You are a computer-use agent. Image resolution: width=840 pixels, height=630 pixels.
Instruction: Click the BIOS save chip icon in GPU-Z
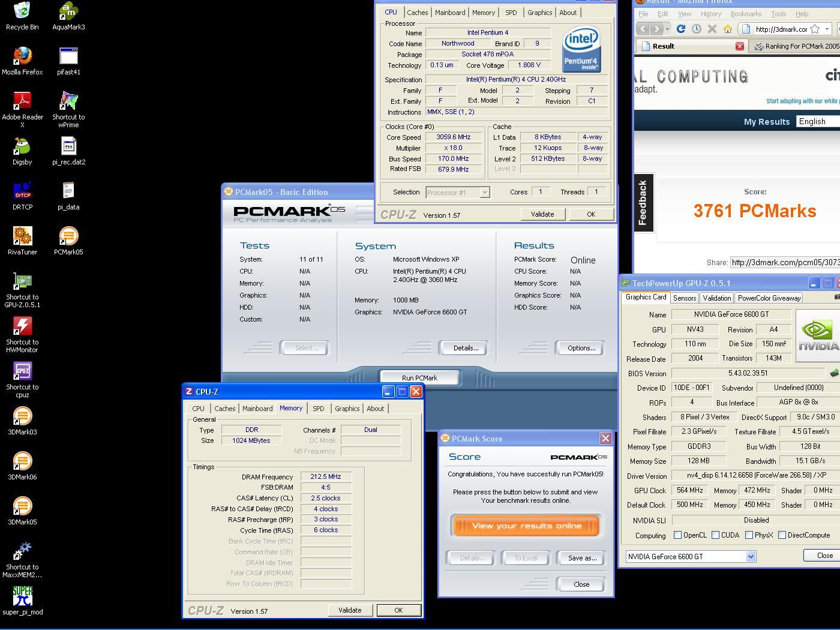(834, 373)
